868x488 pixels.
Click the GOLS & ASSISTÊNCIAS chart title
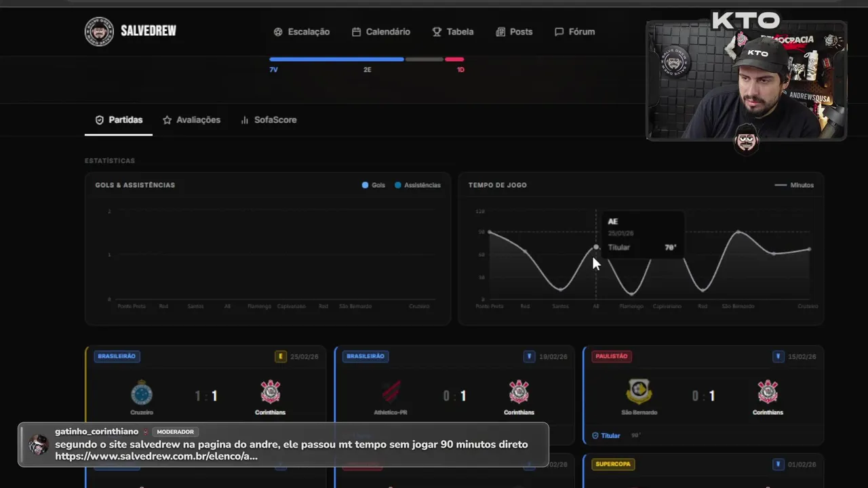coord(135,185)
